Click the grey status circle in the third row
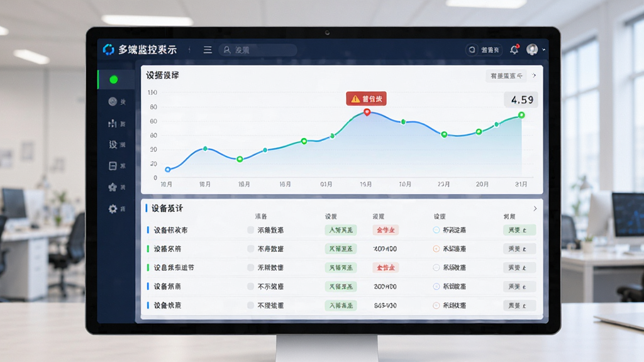The width and height of the screenshot is (644, 362). click(436, 268)
